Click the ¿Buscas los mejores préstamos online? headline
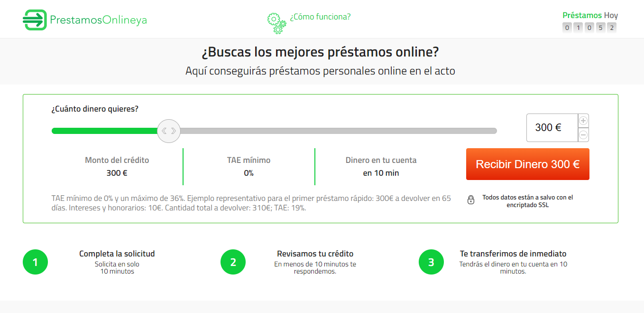This screenshot has width=644, height=313. point(321,52)
